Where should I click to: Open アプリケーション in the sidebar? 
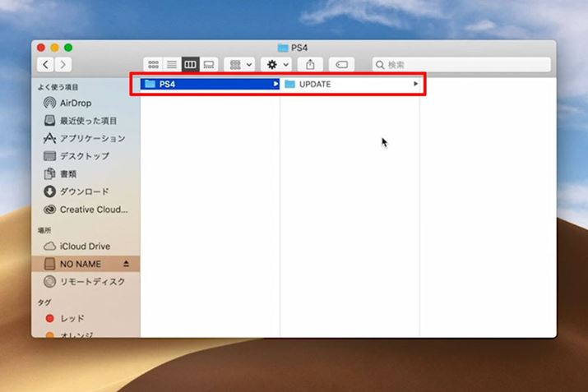tap(85, 138)
